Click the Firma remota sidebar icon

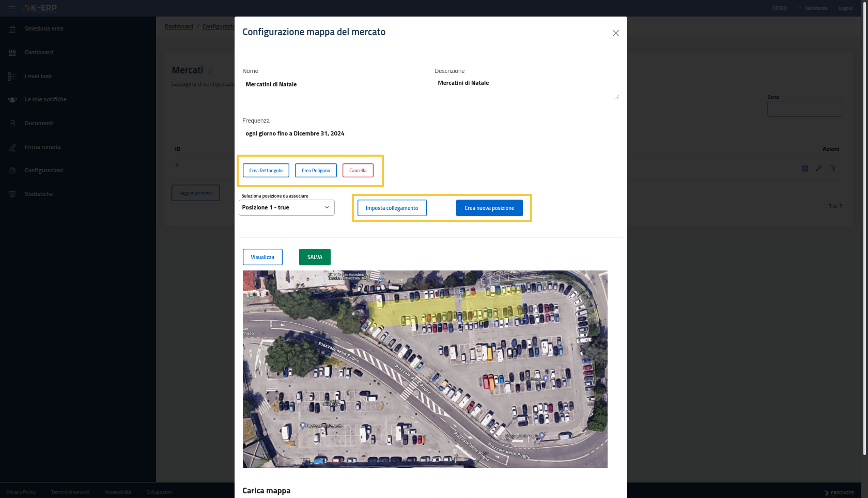(12, 147)
